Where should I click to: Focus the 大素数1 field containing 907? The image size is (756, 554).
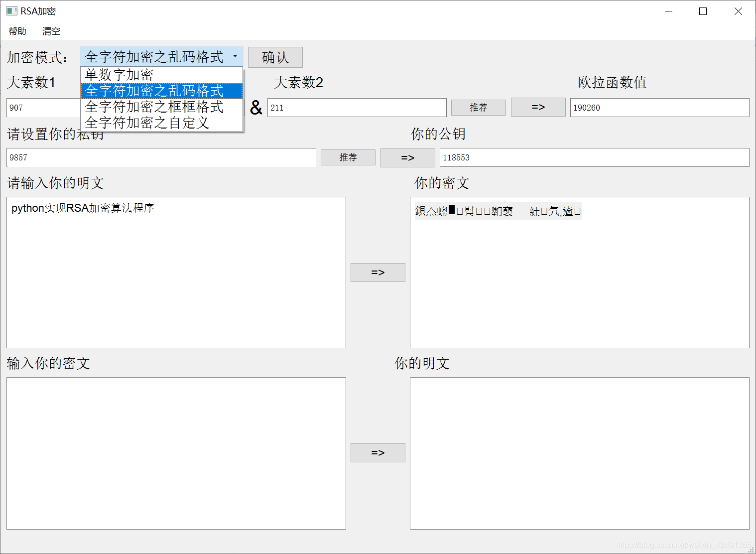tap(44, 108)
